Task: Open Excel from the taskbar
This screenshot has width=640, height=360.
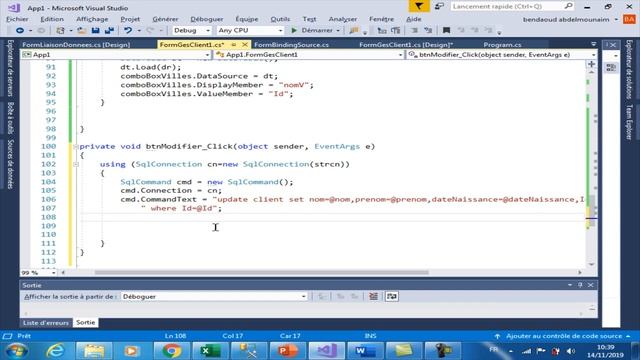Action: tap(210, 351)
